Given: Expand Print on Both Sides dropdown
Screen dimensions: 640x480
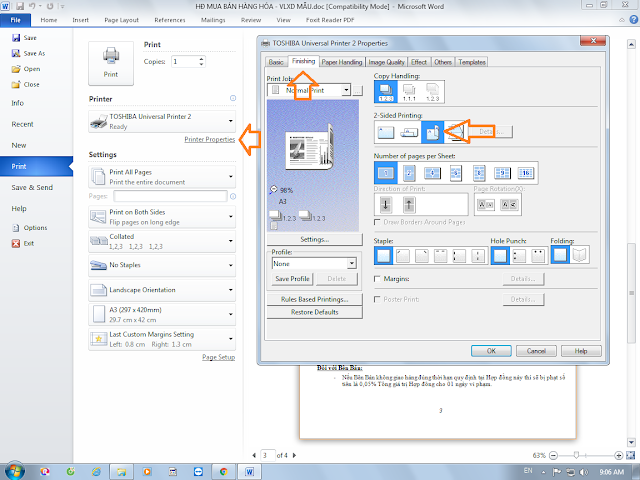Looking at the screenshot, I should coord(162,217).
